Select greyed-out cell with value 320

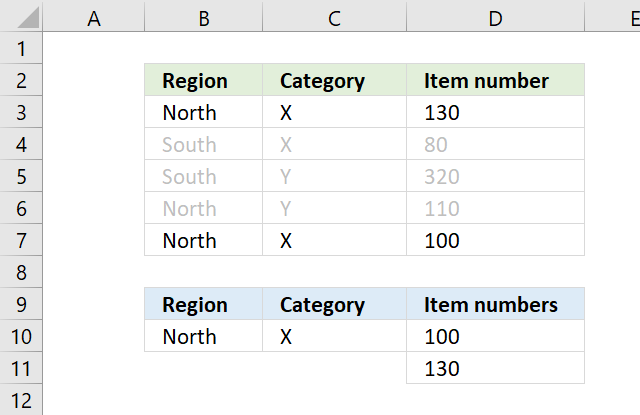click(x=496, y=176)
